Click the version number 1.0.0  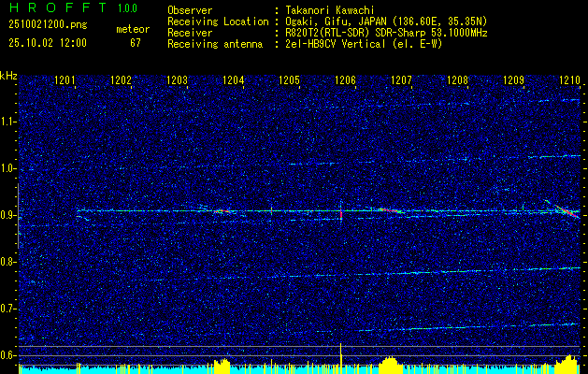pyautogui.click(x=127, y=8)
